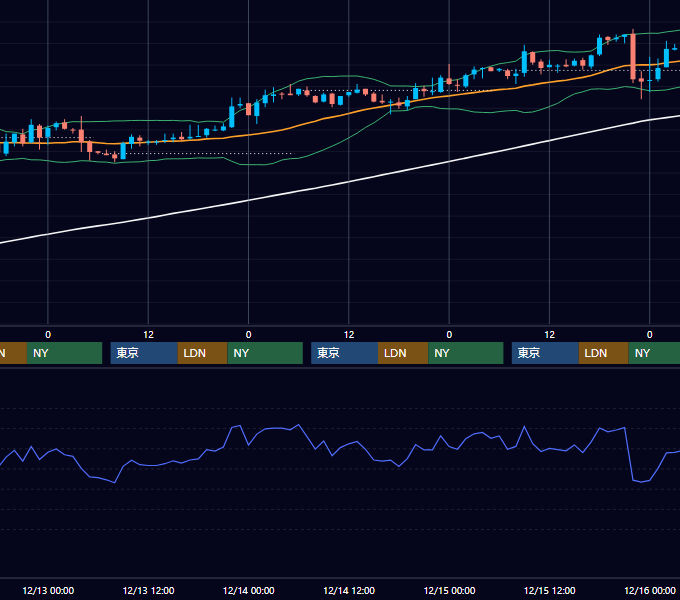The height and width of the screenshot is (600, 680).
Task: Select the 東京 session block at 12/14 12:00
Action: (x=345, y=353)
